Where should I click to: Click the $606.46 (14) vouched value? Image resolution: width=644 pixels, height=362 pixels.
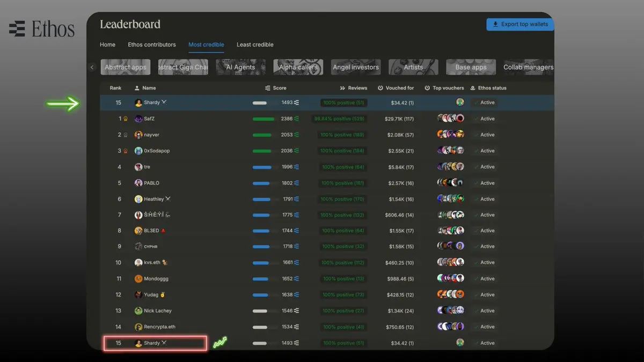pyautogui.click(x=399, y=215)
